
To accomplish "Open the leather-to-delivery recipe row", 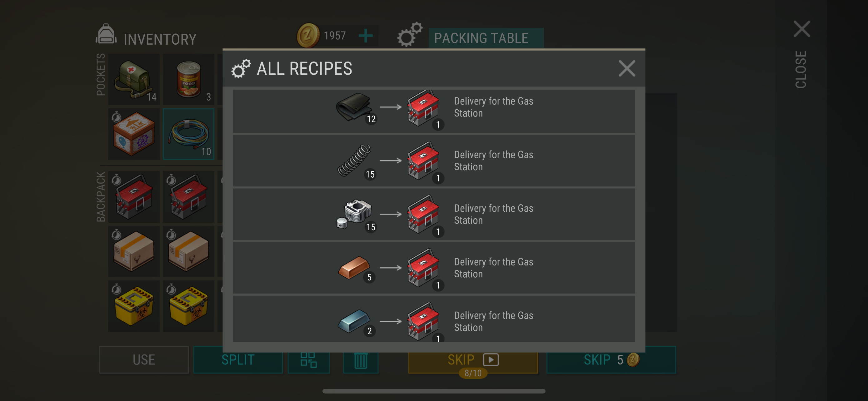I will pyautogui.click(x=434, y=111).
